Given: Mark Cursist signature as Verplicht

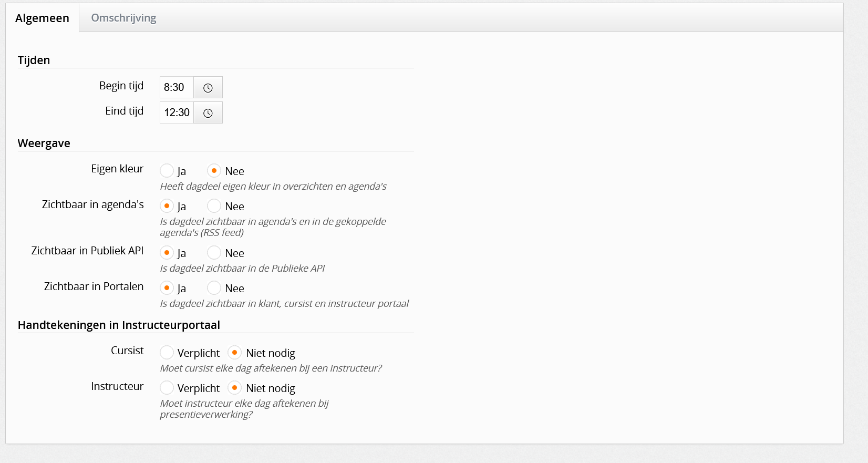Looking at the screenshot, I should 167,353.
